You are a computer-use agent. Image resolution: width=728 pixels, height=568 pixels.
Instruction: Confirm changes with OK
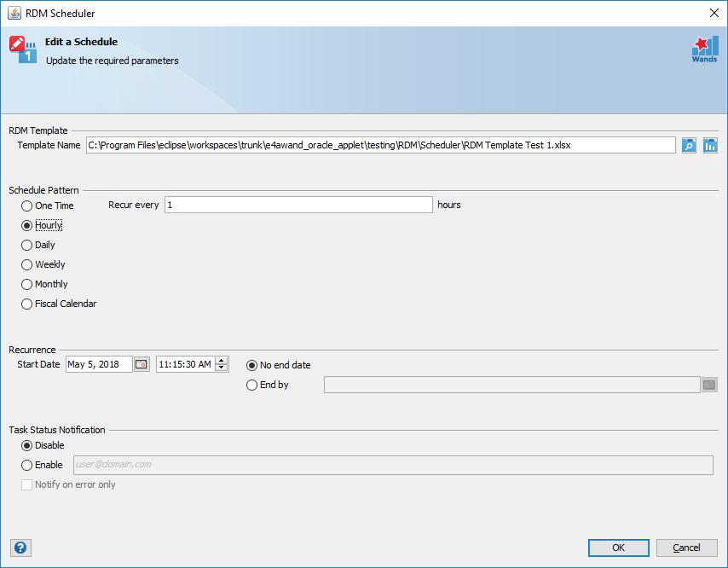[x=618, y=548]
